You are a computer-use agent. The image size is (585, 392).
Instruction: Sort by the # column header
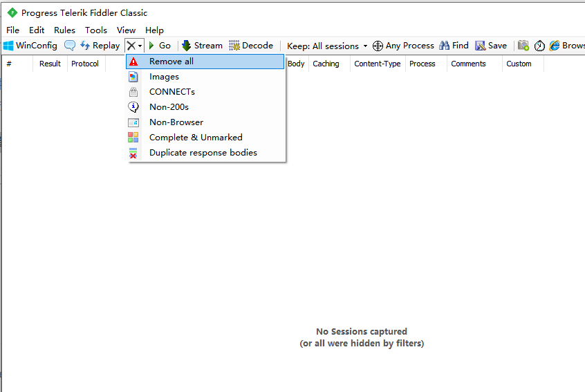(x=17, y=64)
